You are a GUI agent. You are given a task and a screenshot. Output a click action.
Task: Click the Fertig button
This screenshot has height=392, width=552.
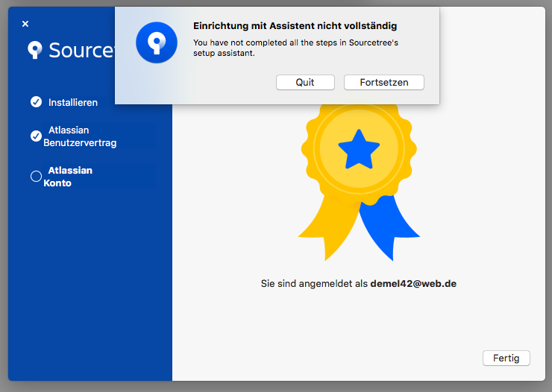(506, 358)
